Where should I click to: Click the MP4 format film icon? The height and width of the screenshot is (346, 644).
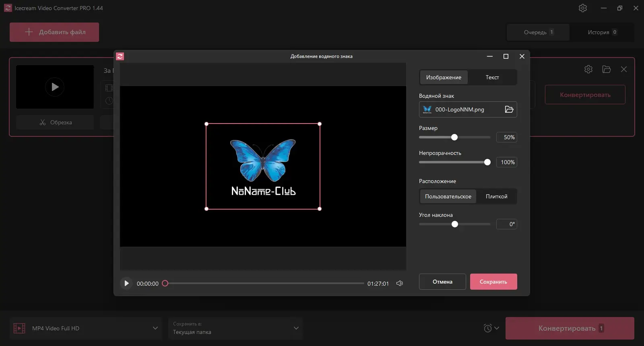19,328
